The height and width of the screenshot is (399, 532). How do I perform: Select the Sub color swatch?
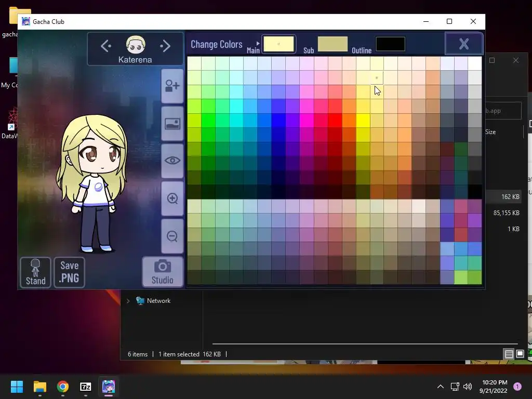(x=332, y=44)
